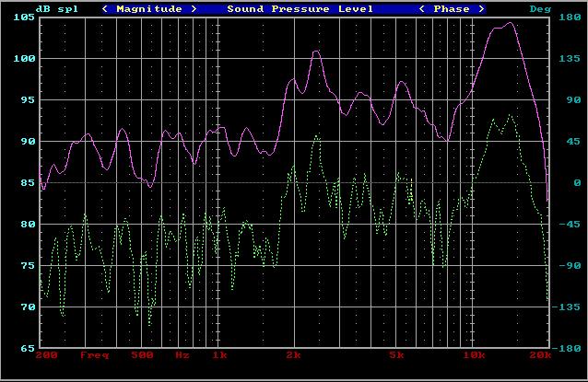The image size is (588, 382).
Task: Click the dB spl axis label
Action: (x=57, y=8)
